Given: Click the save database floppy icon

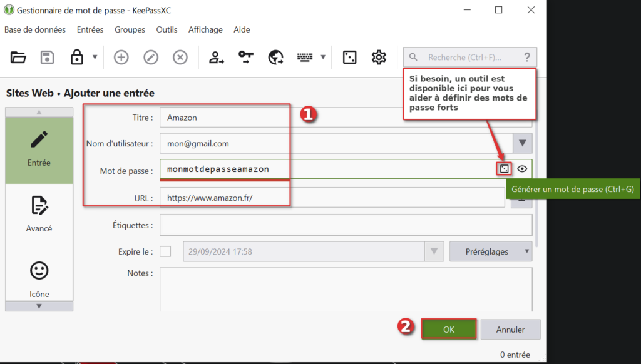Looking at the screenshot, I should tap(47, 58).
